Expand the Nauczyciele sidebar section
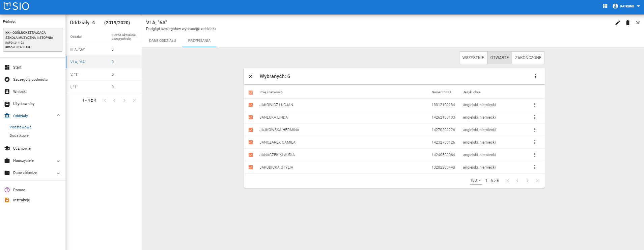The height and width of the screenshot is (250, 644). pos(58,161)
